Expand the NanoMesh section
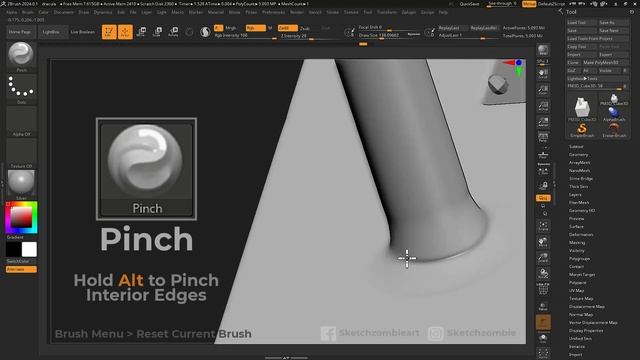This screenshot has height=360, width=640. click(580, 171)
